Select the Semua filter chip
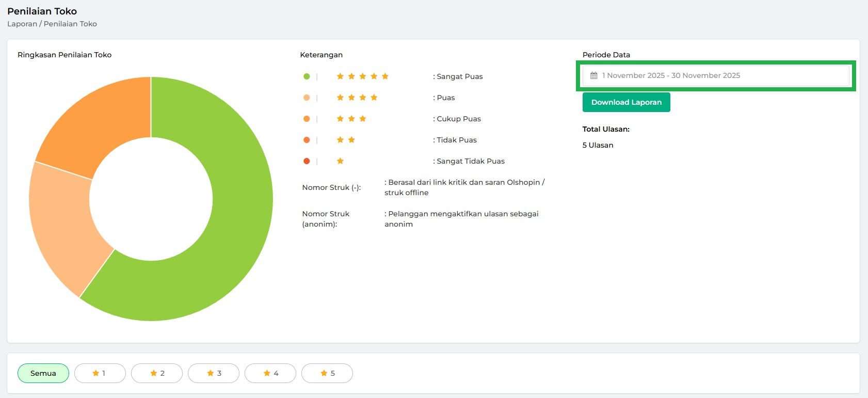Viewport: 868px width, 398px height. tap(43, 373)
